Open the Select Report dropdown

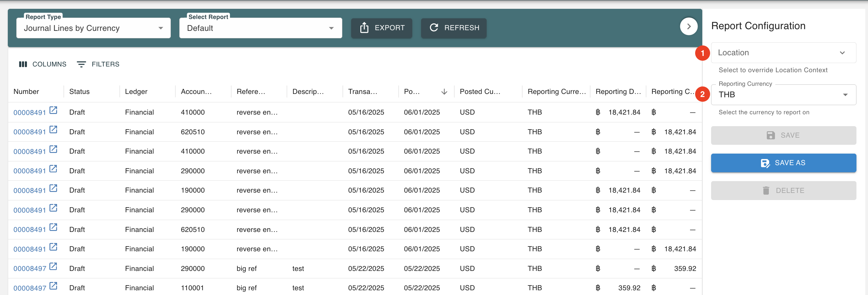(x=260, y=28)
